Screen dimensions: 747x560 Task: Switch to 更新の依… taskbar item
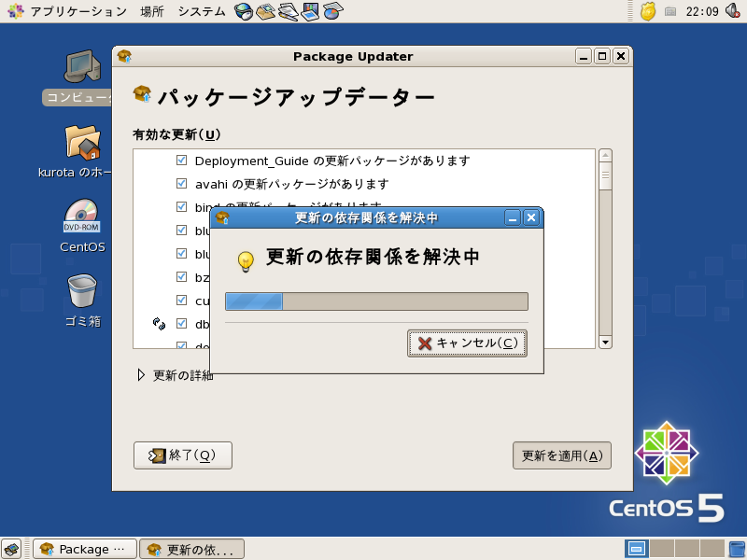tap(192, 549)
